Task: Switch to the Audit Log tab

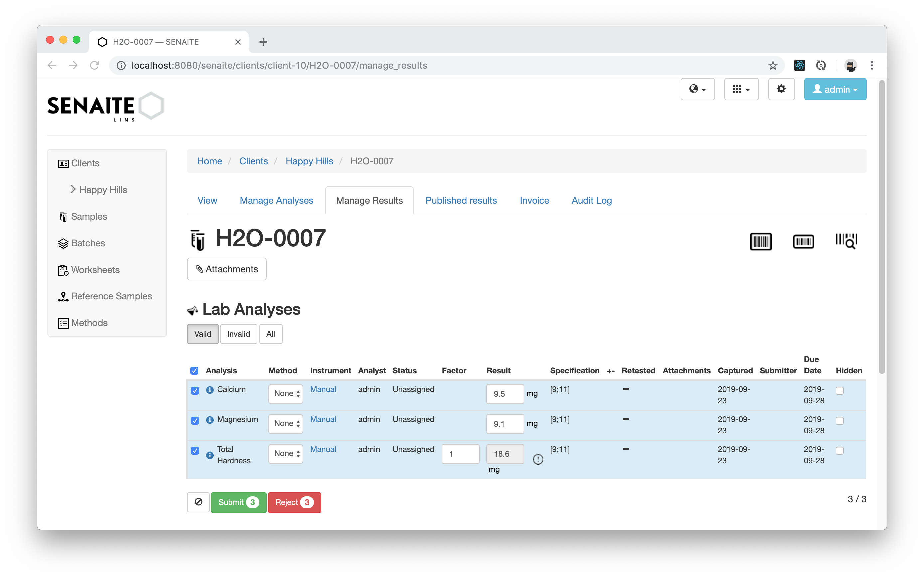Action: 591,200
